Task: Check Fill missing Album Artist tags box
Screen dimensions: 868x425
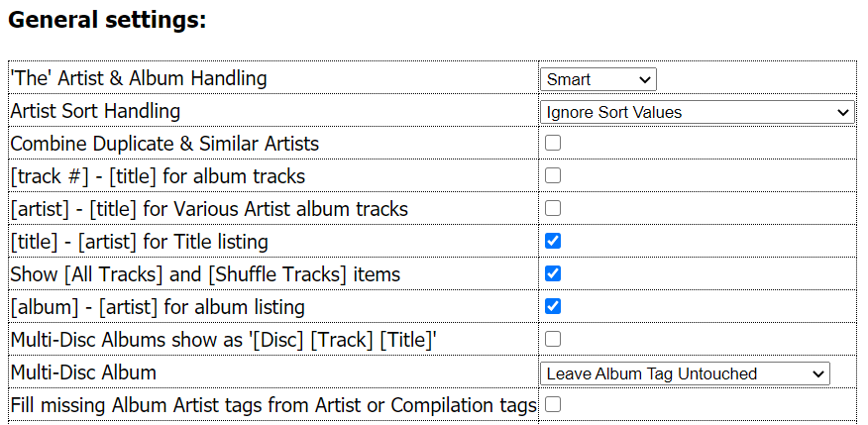Action: point(553,404)
